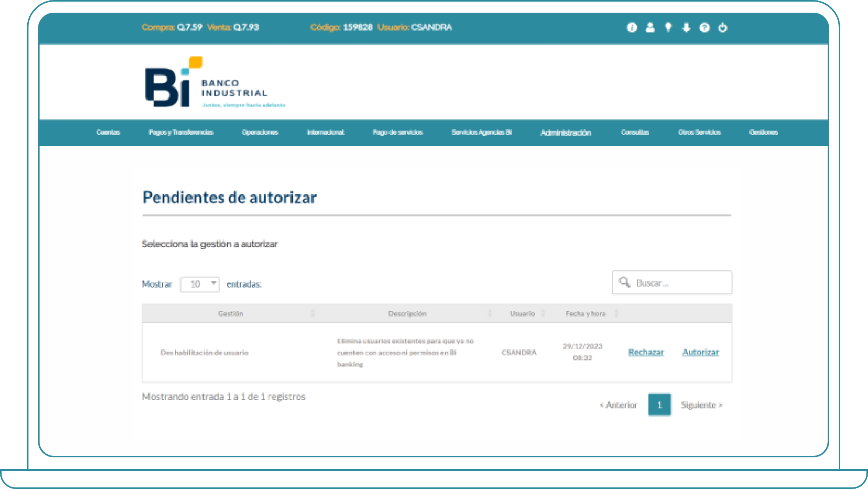Image resolution: width=868 pixels, height=489 pixels.
Task: Open the user profile icon
Action: point(650,27)
